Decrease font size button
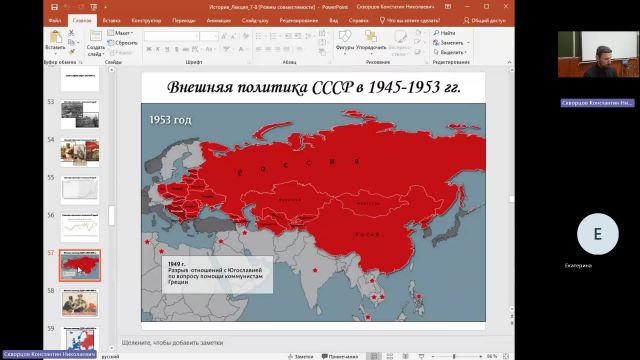640x360 pixels. [x=233, y=36]
